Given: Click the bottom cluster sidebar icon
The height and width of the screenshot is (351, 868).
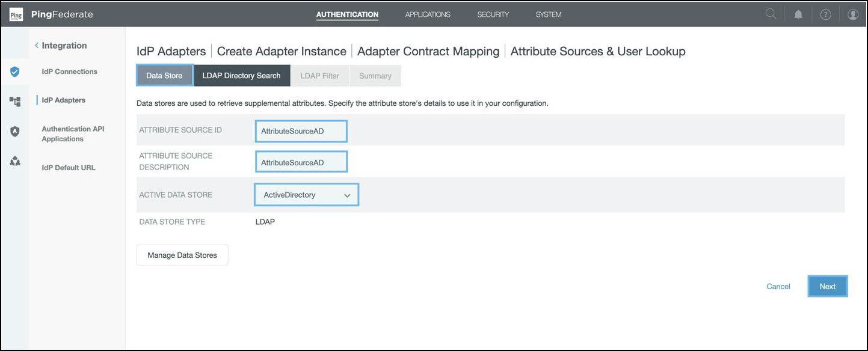Looking at the screenshot, I should point(15,161).
